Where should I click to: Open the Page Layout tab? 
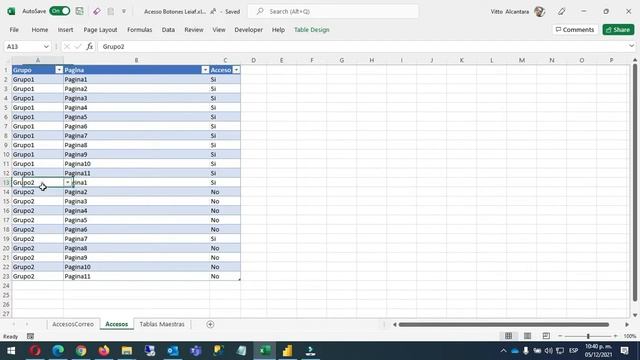100,29
